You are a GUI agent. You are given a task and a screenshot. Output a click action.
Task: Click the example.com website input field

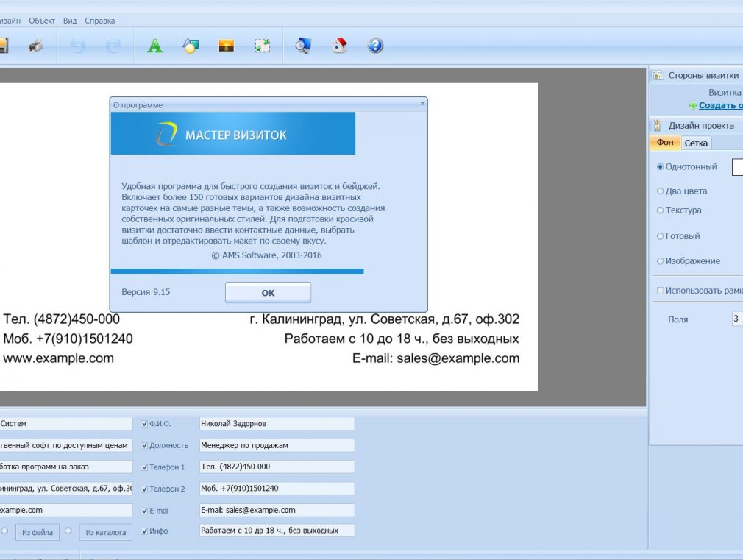(x=66, y=510)
